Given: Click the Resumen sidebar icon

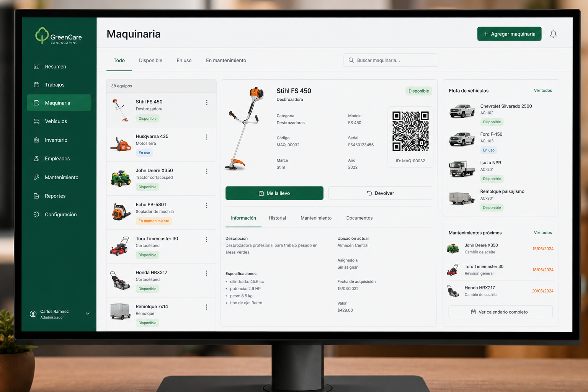Looking at the screenshot, I should [36, 67].
